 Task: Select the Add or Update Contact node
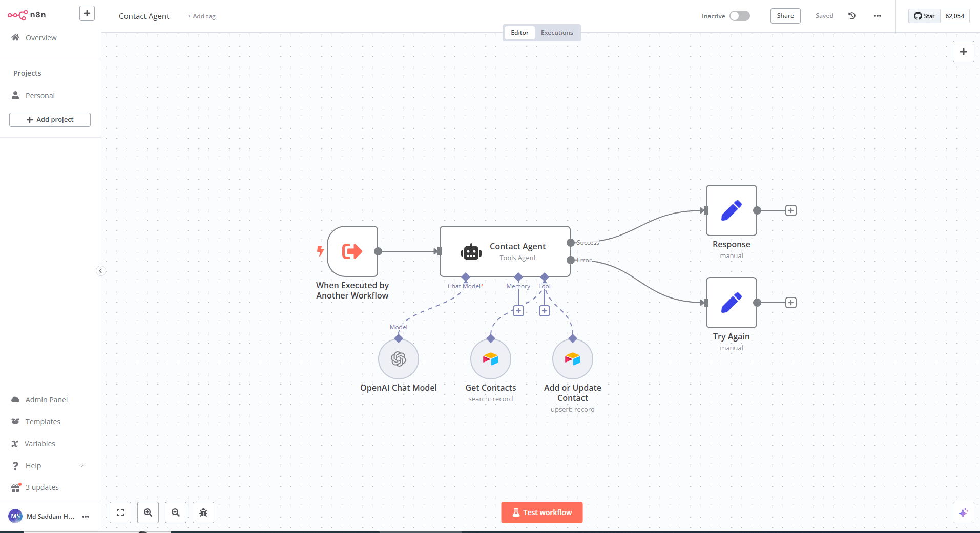[x=572, y=359]
